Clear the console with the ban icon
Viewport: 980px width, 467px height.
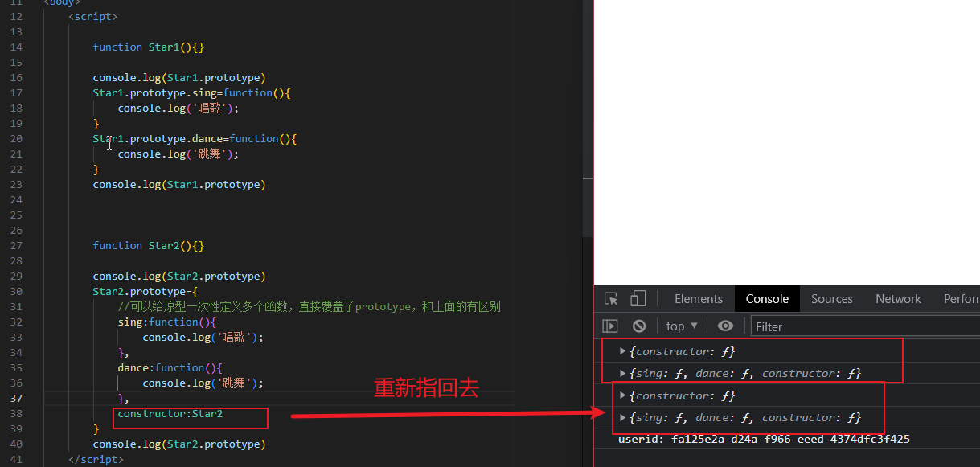point(639,326)
